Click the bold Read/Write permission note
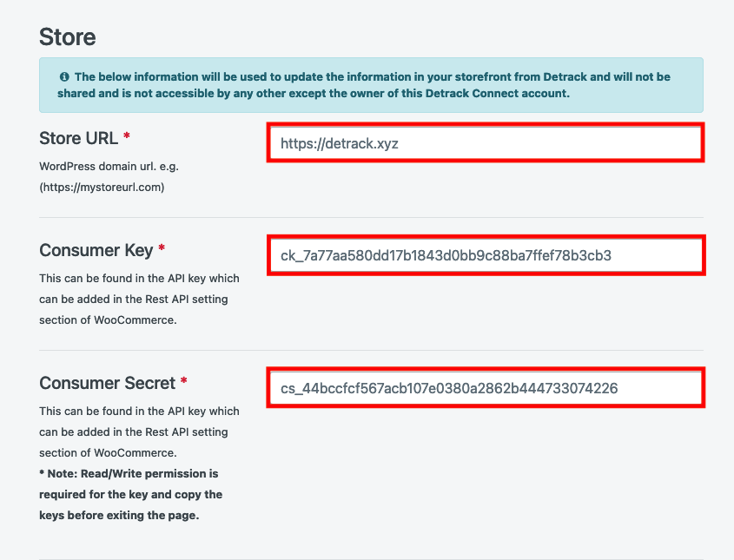This screenshot has height=560, width=734. coord(130,495)
